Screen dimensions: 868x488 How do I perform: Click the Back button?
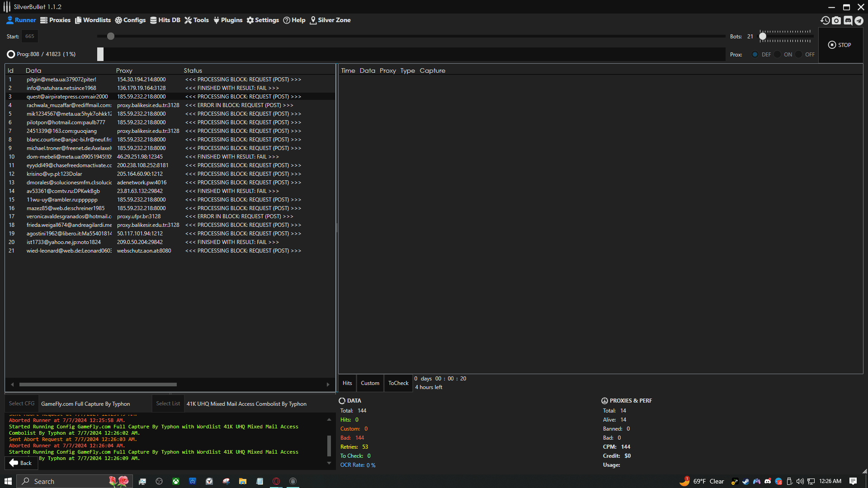click(x=21, y=463)
